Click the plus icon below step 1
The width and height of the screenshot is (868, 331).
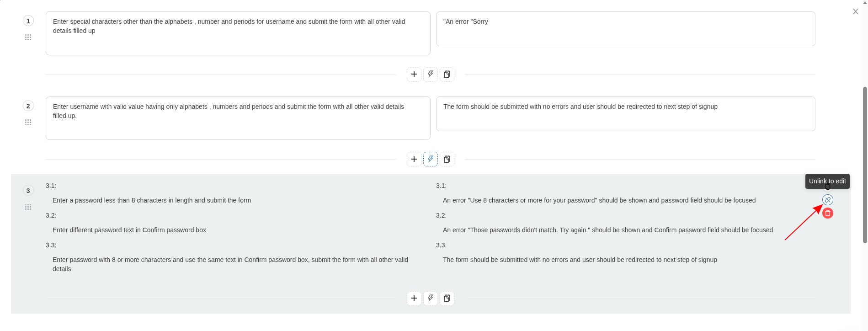point(414,75)
